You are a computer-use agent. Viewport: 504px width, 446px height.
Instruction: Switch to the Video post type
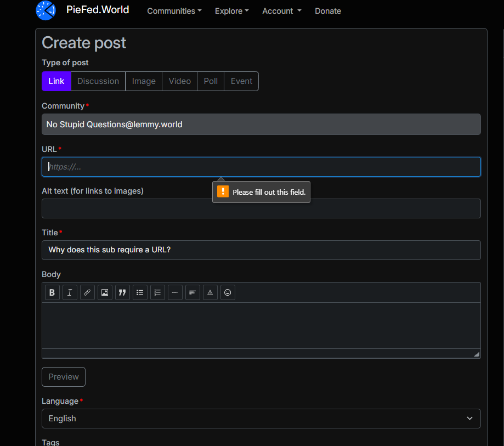point(180,81)
